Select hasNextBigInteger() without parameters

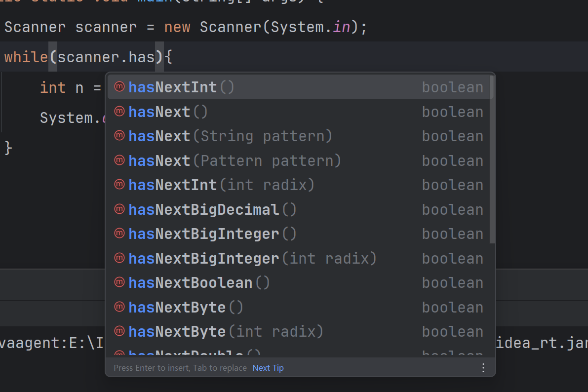tap(300, 234)
